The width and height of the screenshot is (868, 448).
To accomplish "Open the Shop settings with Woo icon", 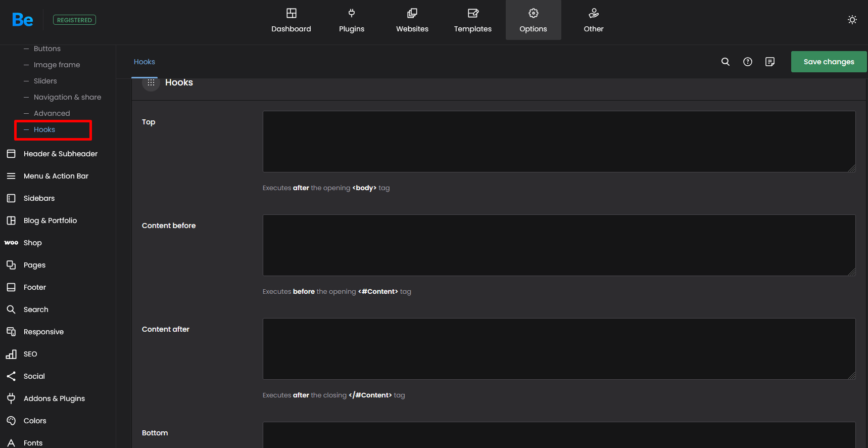I will [32, 243].
